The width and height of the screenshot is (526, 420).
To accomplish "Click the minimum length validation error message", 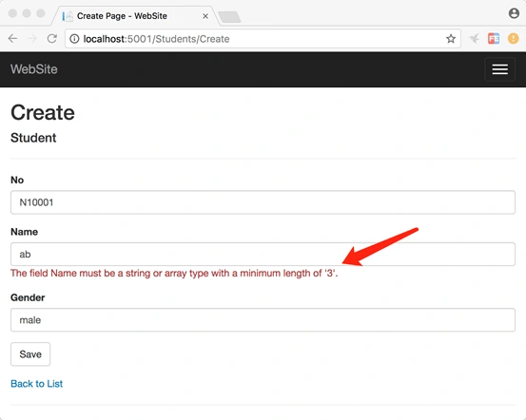I will (174, 273).
